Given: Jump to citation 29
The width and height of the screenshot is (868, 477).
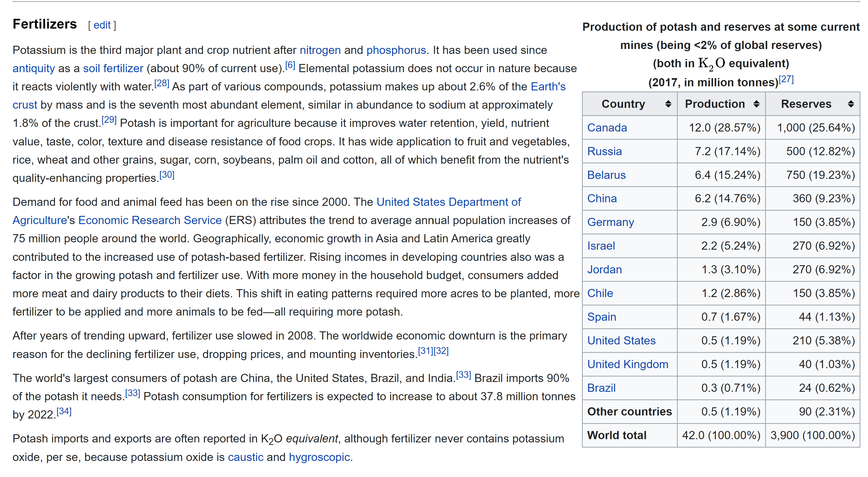Looking at the screenshot, I should pos(109,120).
